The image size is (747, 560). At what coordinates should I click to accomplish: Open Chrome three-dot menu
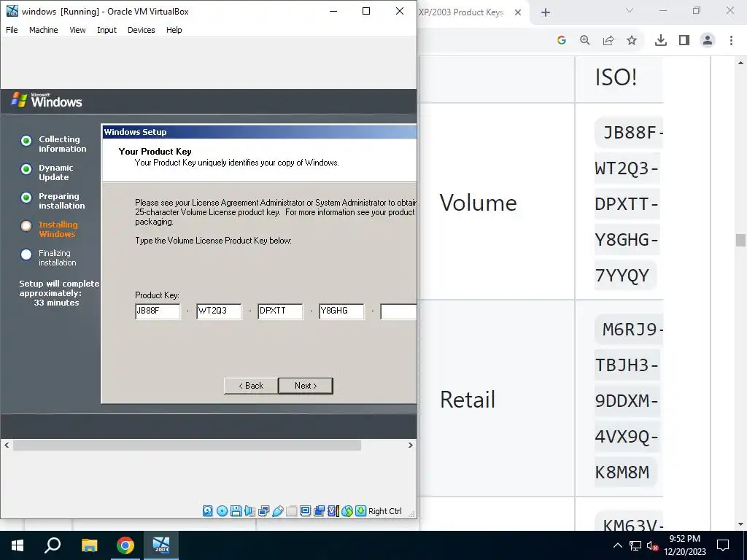[x=731, y=41]
